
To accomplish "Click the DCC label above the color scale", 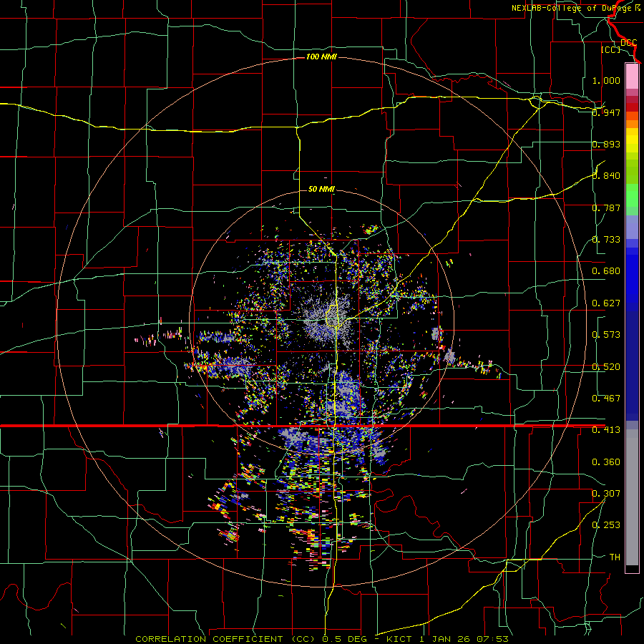I will [628, 43].
